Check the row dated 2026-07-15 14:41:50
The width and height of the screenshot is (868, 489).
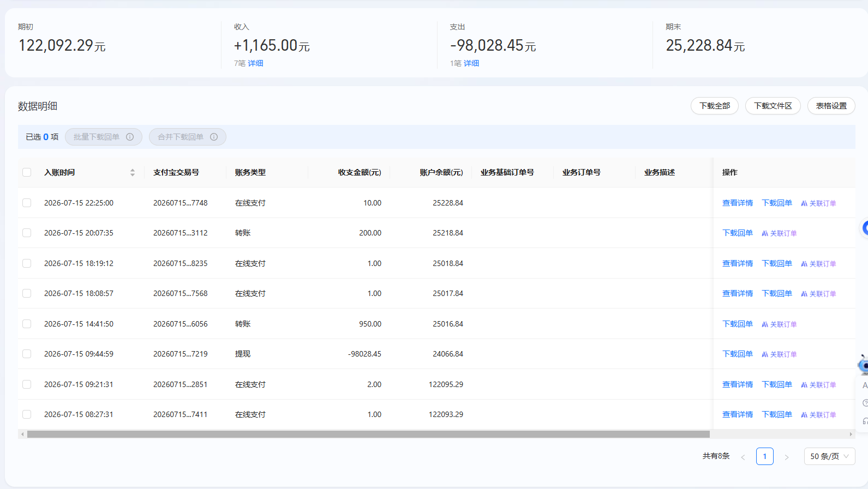tap(27, 324)
